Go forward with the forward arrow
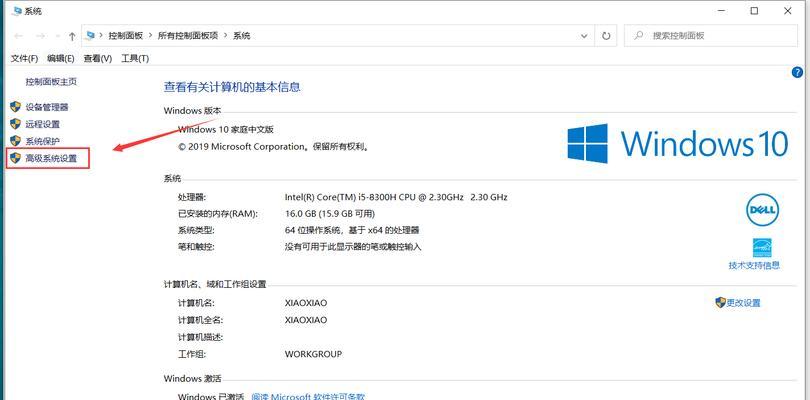The image size is (810, 400). 41,36
